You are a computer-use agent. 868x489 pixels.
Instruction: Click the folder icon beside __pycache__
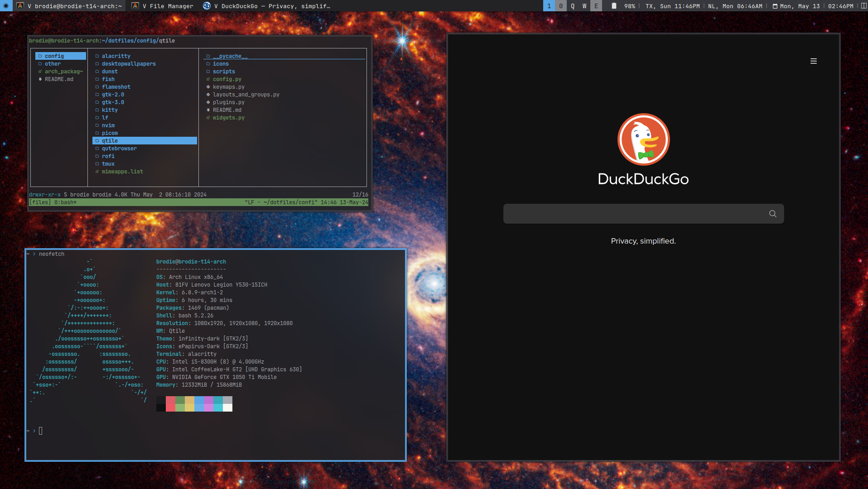click(208, 56)
